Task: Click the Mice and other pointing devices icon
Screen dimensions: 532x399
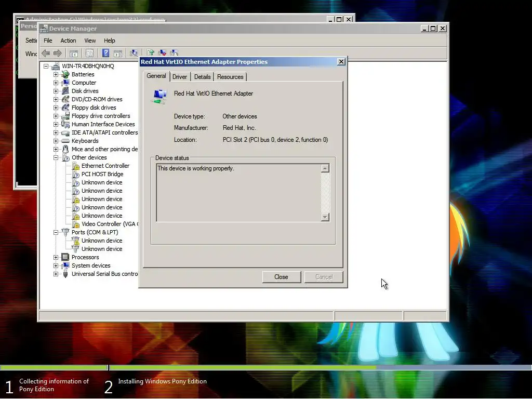Action: point(65,149)
